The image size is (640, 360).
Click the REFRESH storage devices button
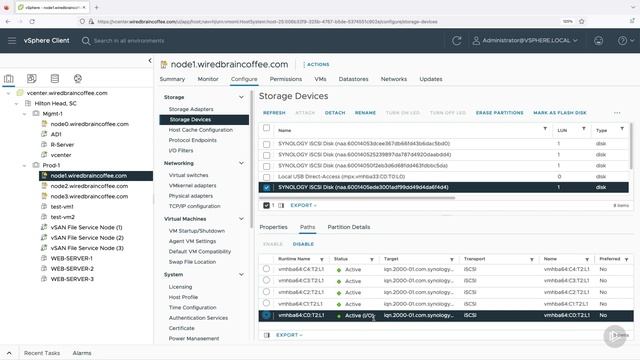[x=274, y=113]
